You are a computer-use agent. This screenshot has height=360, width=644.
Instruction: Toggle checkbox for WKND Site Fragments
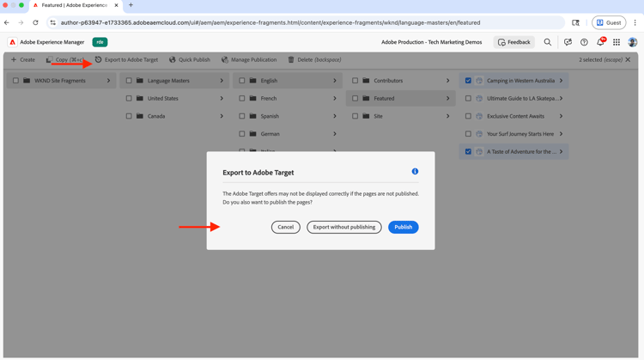(x=15, y=81)
